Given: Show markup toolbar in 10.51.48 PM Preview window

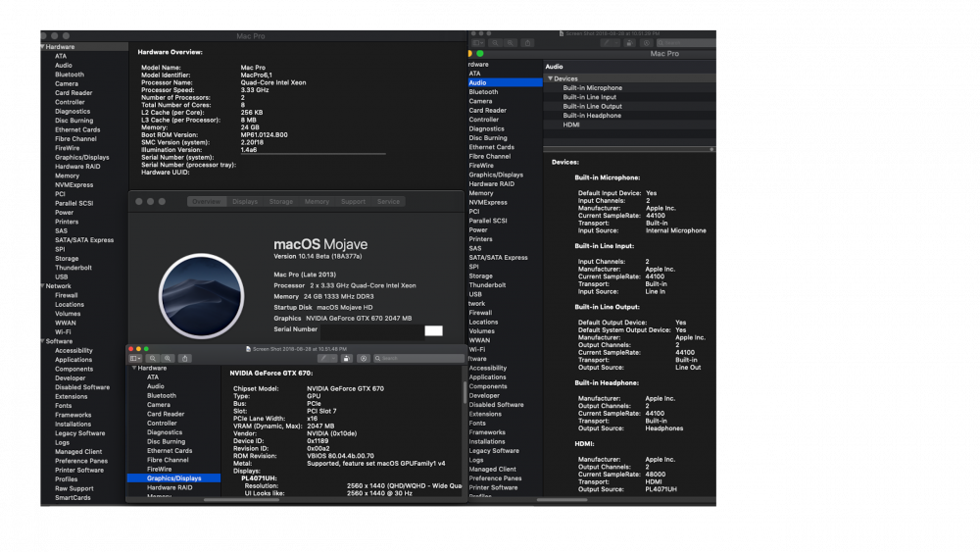Looking at the screenshot, I should point(364,358).
